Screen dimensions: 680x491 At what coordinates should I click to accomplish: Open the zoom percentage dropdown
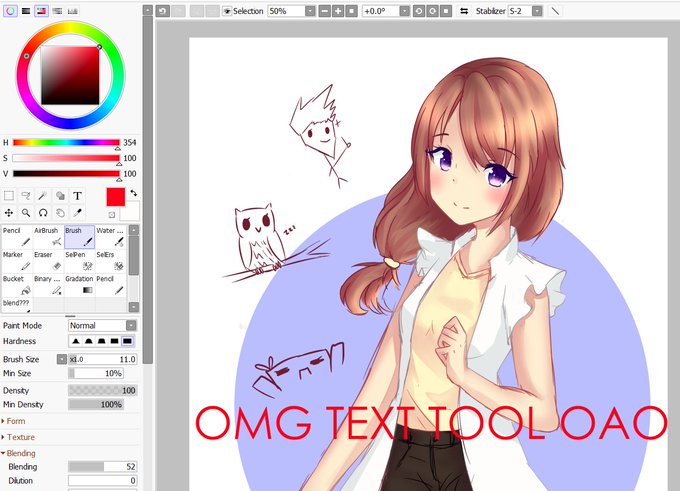(310, 11)
